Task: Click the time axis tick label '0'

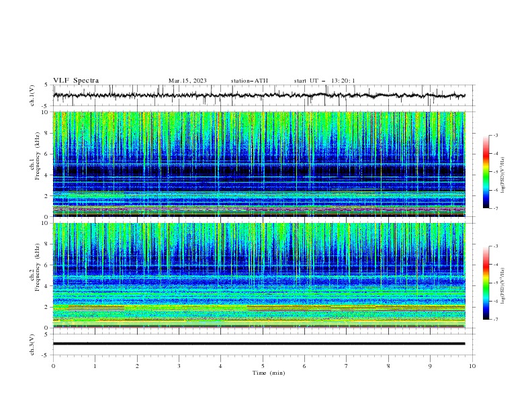Action: pyautogui.click(x=53, y=366)
